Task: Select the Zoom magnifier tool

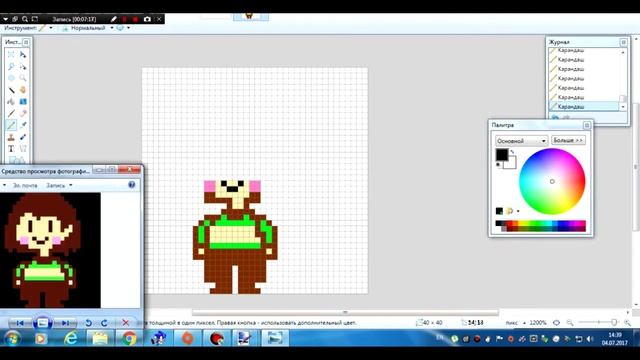Action: coord(23,78)
